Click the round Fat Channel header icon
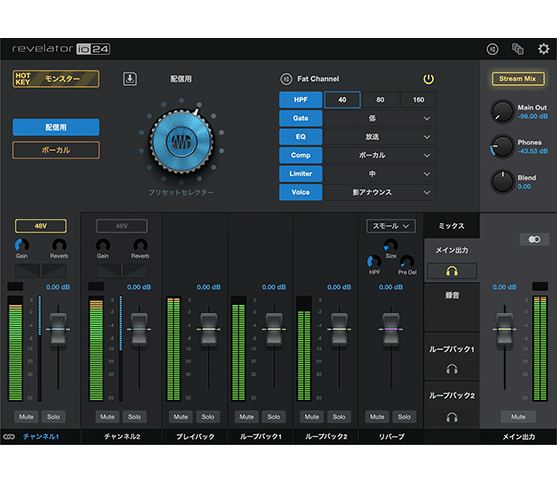 [x=492, y=49]
